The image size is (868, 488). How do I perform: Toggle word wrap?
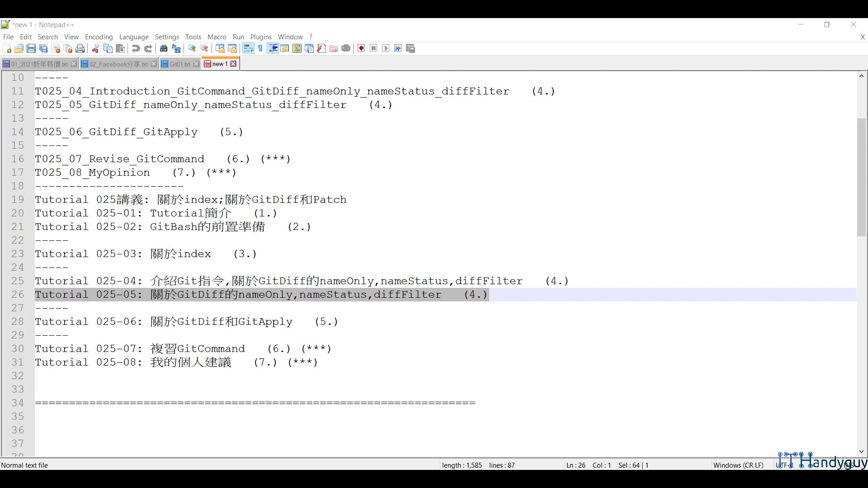point(248,48)
